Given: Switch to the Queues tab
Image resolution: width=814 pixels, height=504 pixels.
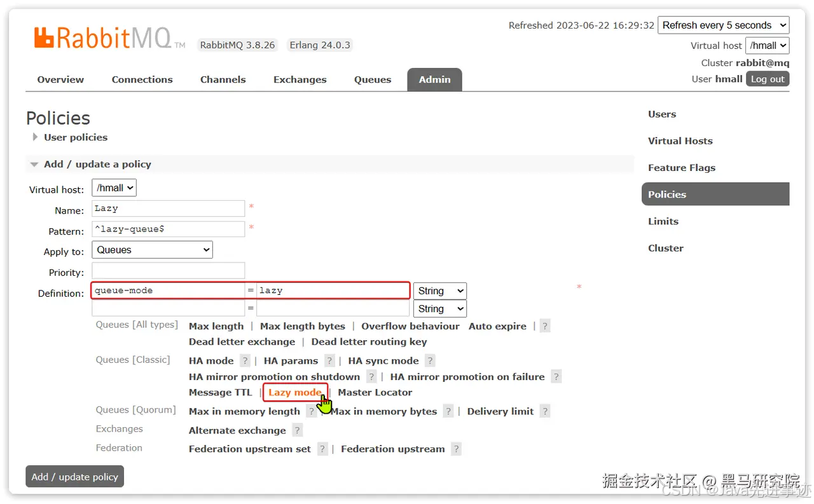Looking at the screenshot, I should (373, 79).
